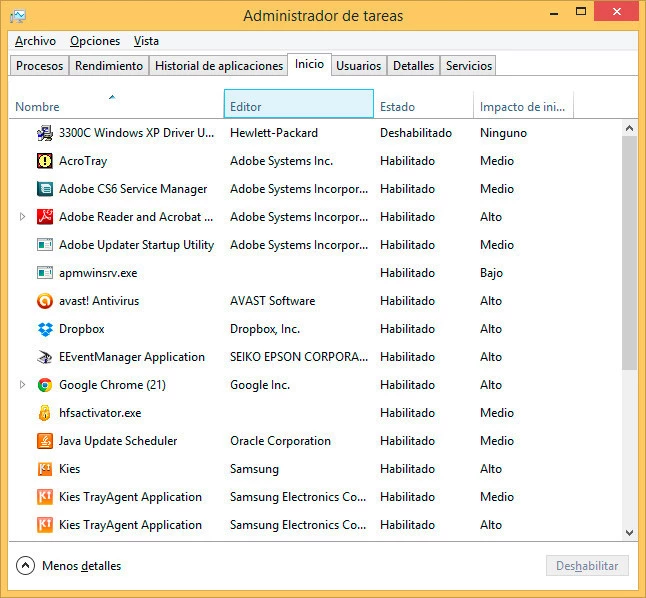Screen dimensions: 646x598
Task: Expand the Google Chrome (21) group
Action: tap(23, 385)
